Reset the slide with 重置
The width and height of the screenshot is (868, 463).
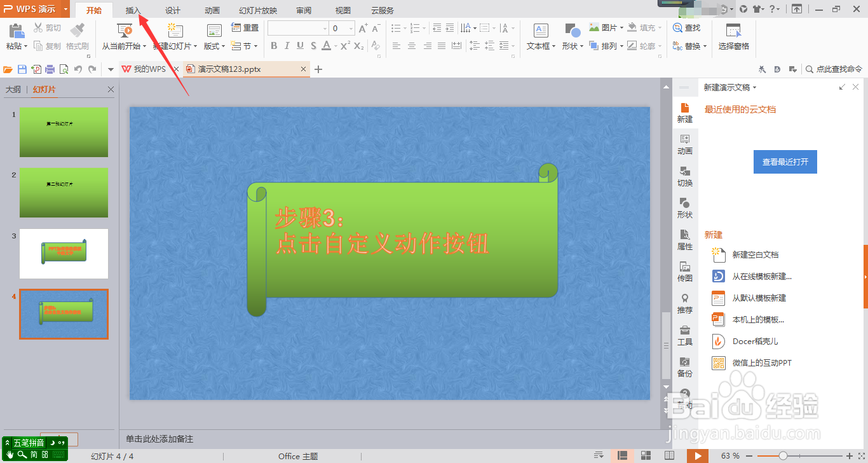point(245,28)
